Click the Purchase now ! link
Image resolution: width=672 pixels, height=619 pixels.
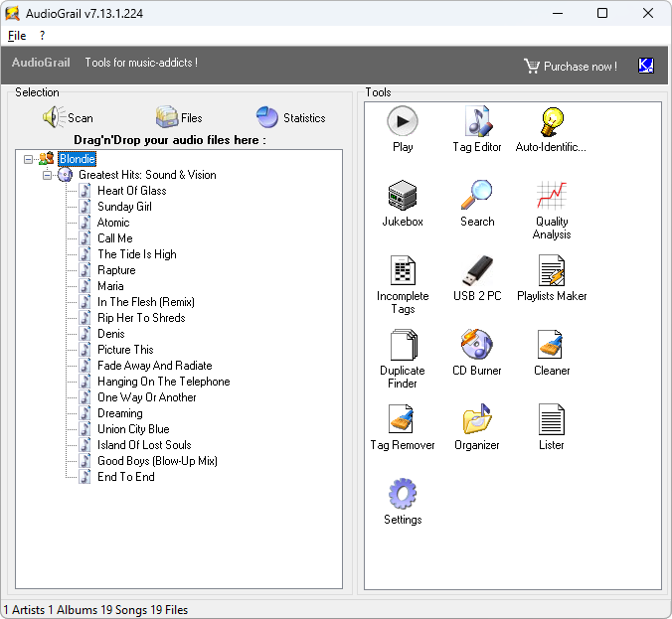tap(581, 67)
